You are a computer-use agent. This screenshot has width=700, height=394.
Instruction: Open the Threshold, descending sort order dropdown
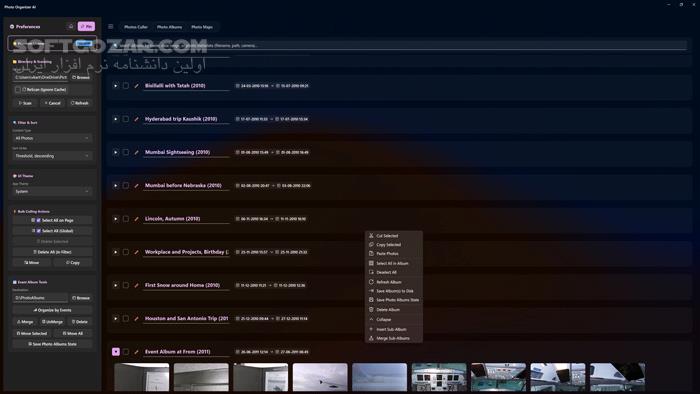coord(52,156)
